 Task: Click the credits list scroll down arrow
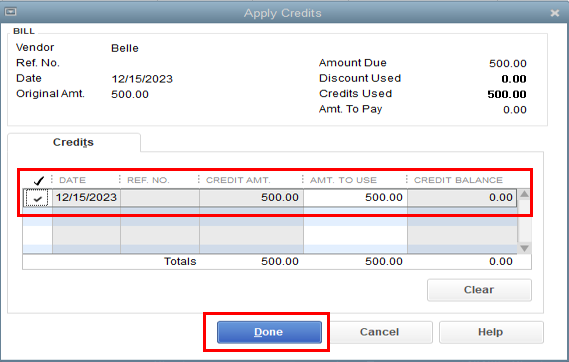524,248
